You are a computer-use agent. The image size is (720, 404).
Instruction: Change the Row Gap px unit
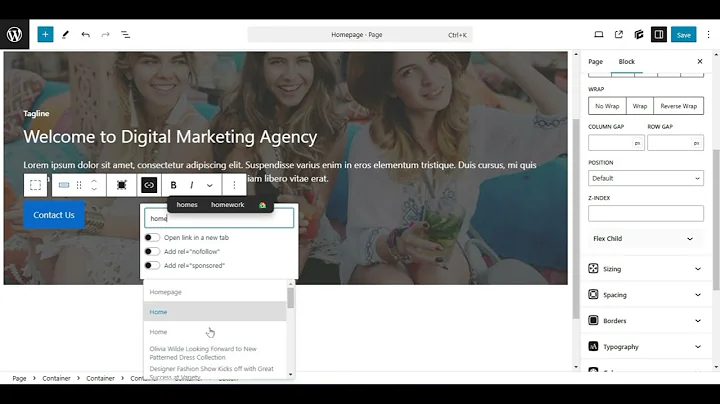pos(696,143)
